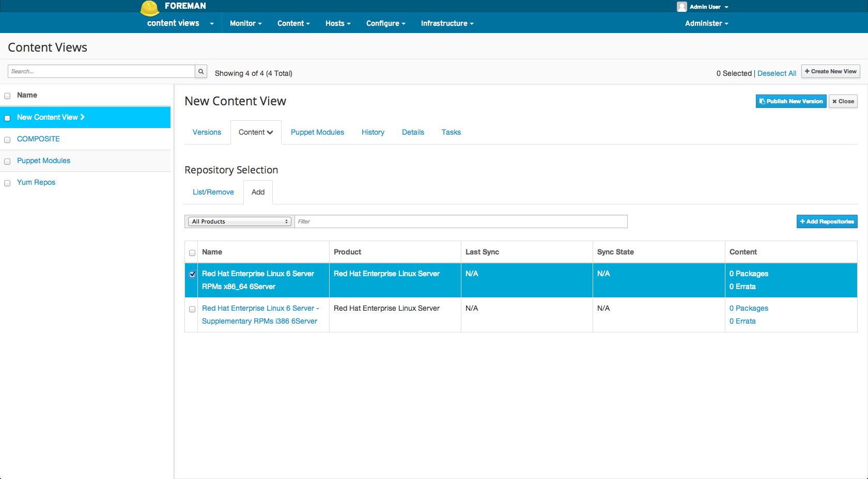Open the Details tab
Image resolution: width=868 pixels, height=479 pixels.
tap(413, 132)
